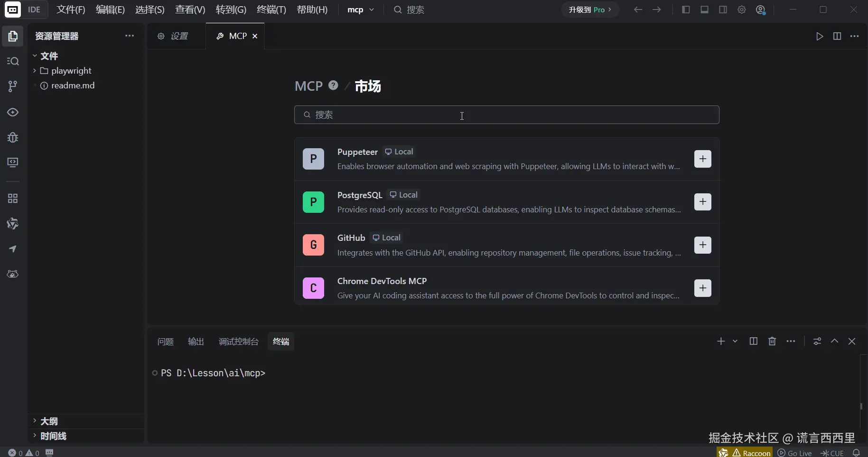This screenshot has width=868, height=457.
Task: Open the 文件(F) menu
Action: [x=71, y=10]
